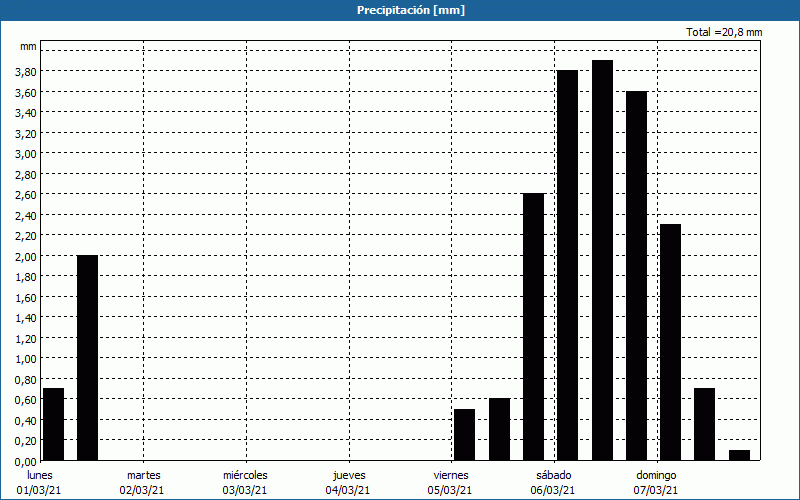Click the 'viernes' day label

(x=451, y=475)
